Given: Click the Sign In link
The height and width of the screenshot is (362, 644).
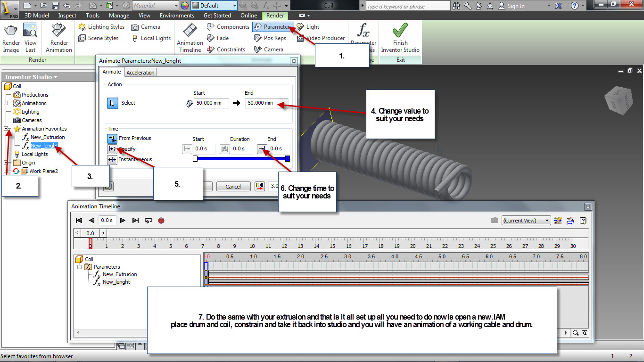Looking at the screenshot, I should [516, 6].
